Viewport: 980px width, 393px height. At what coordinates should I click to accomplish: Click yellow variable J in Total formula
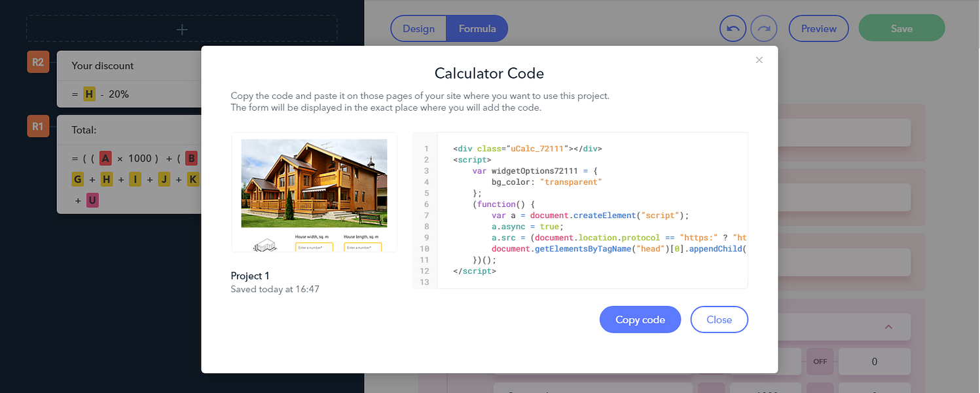[x=164, y=179]
